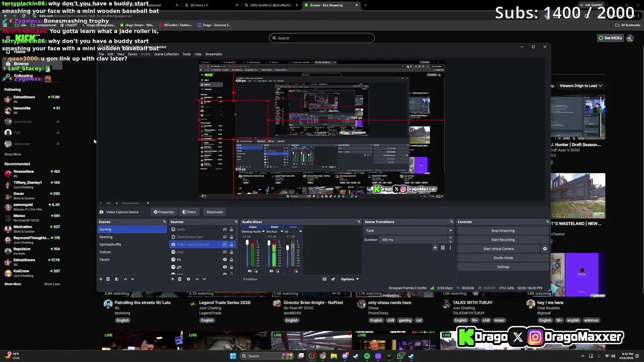This screenshot has height=362, width=644.
Task: Mute Mic/Aux speaker icon
Action: coord(271,271)
